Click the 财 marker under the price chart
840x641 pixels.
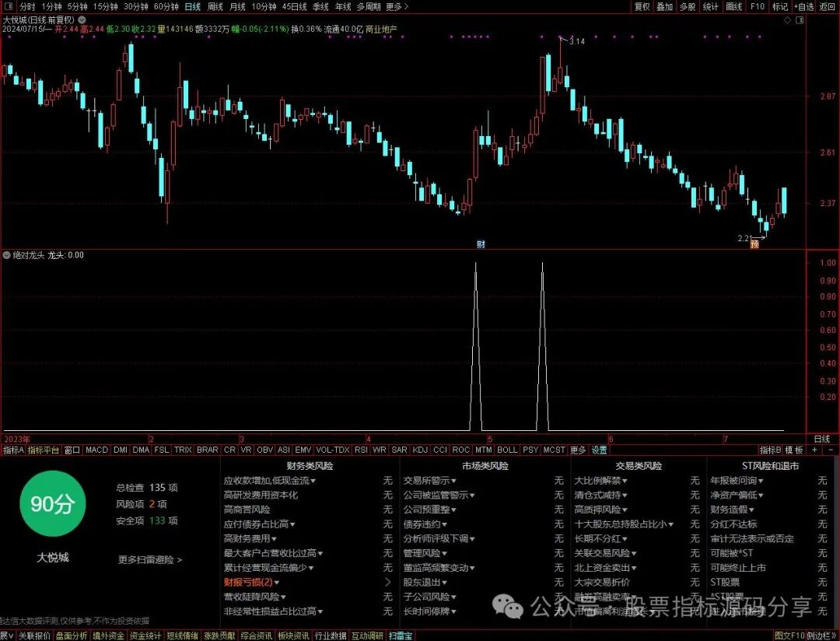pos(481,244)
